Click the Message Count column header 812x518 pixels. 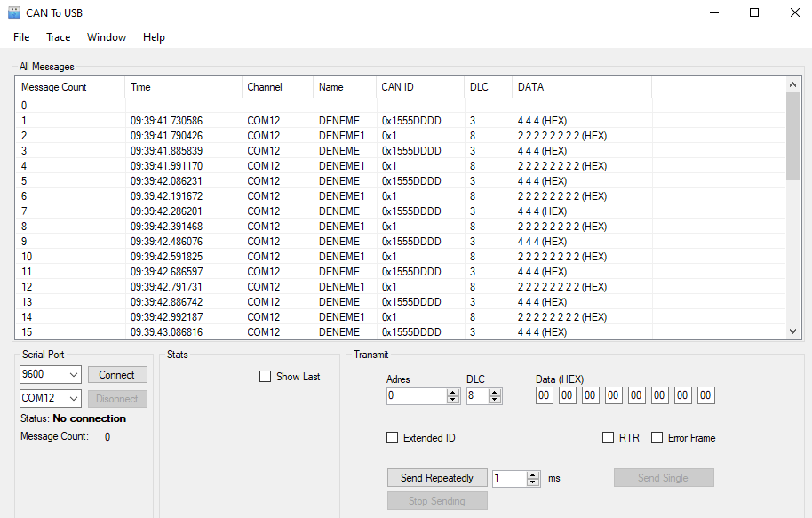70,87
